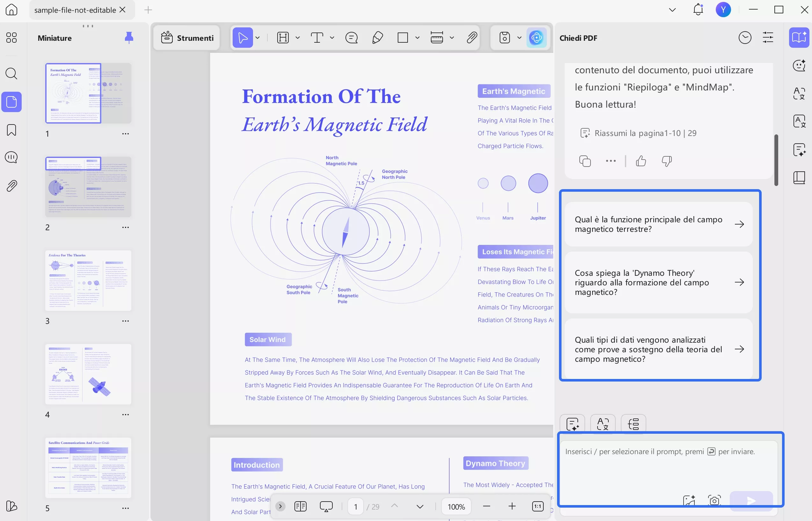The height and width of the screenshot is (521, 812).
Task: Open the user profile avatar Y
Action: [723, 10]
